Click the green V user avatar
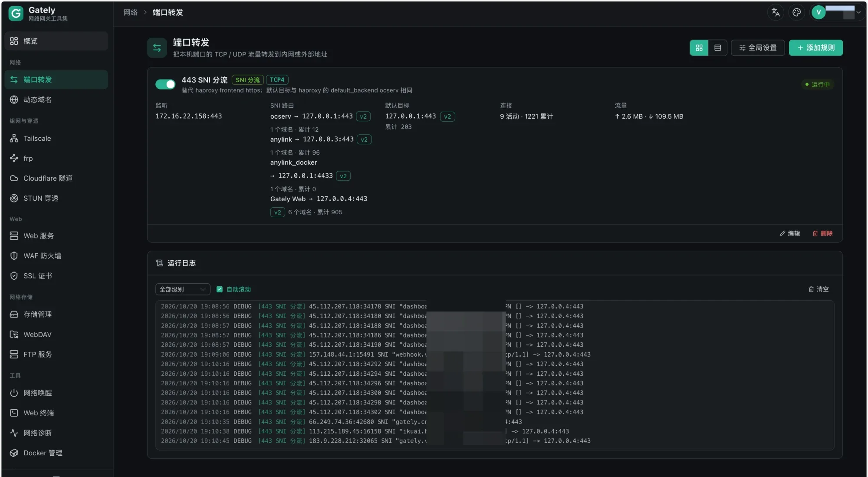 click(x=819, y=12)
